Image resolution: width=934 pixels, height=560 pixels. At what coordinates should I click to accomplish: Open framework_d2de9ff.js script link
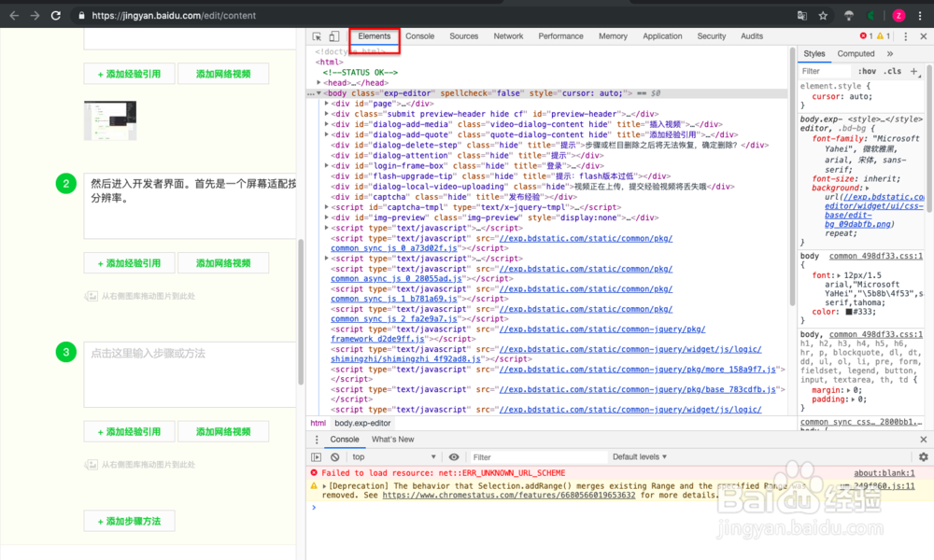(x=377, y=339)
